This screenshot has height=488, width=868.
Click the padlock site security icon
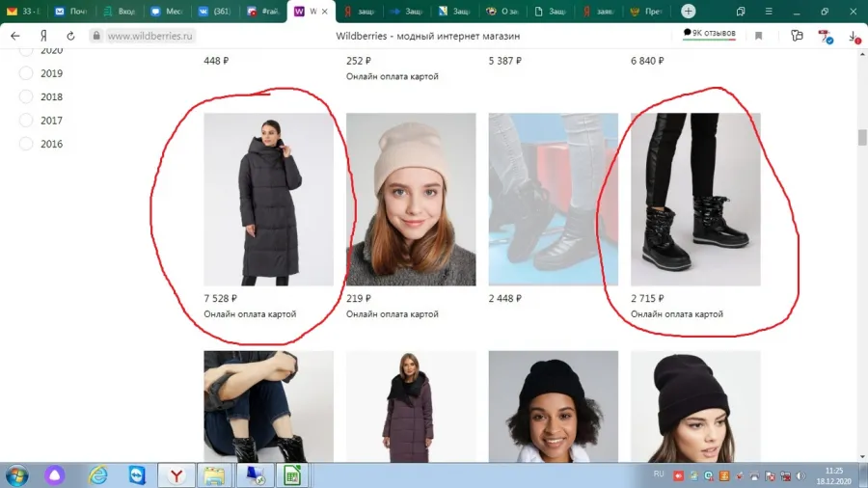(x=96, y=36)
